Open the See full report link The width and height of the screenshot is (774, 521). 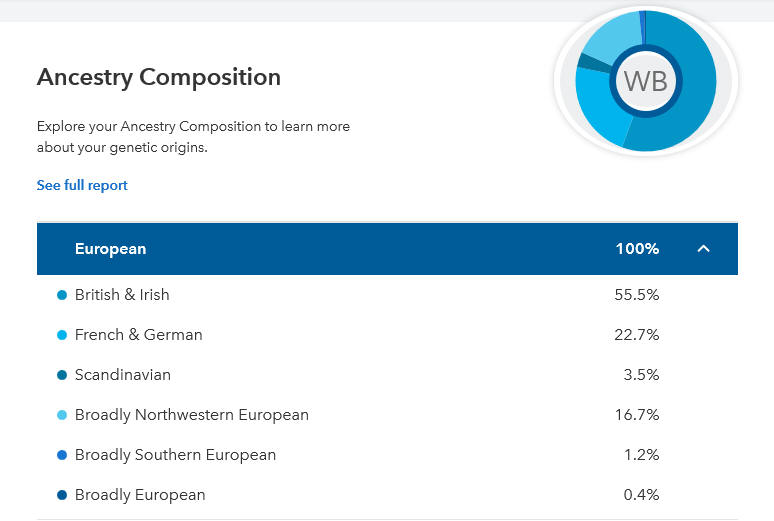point(82,185)
